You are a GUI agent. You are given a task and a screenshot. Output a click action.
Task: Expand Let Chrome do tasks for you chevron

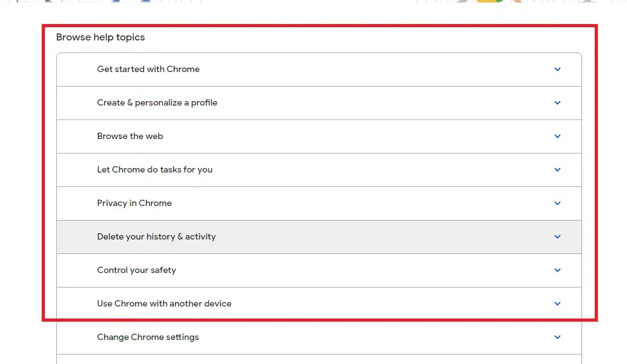tap(557, 169)
